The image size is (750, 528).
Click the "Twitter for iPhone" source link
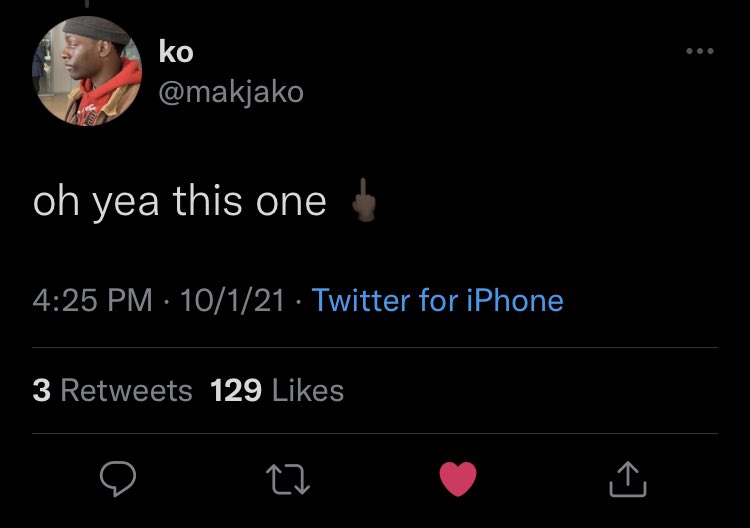437,300
